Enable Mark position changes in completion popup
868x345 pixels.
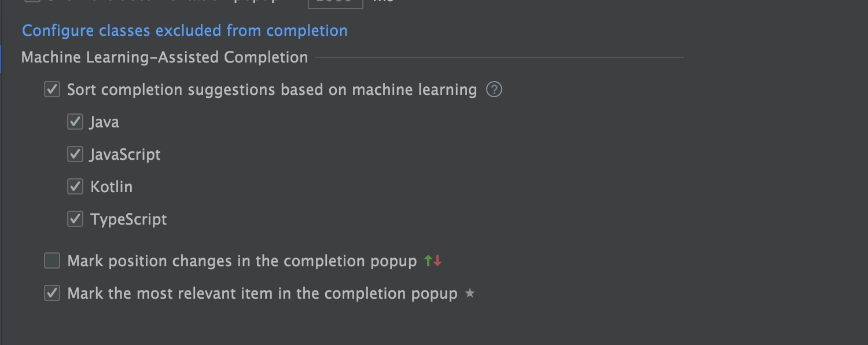(52, 261)
